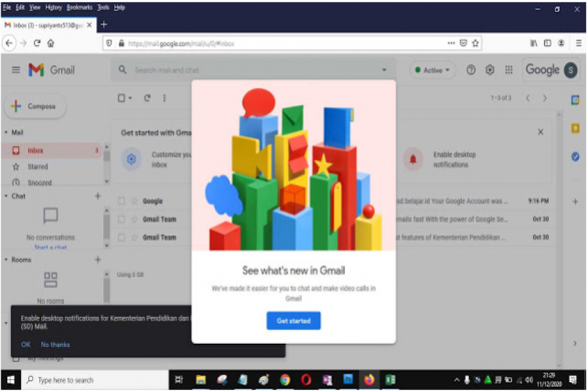Click the Start a chat link
The width and height of the screenshot is (588, 392).
coord(50,248)
